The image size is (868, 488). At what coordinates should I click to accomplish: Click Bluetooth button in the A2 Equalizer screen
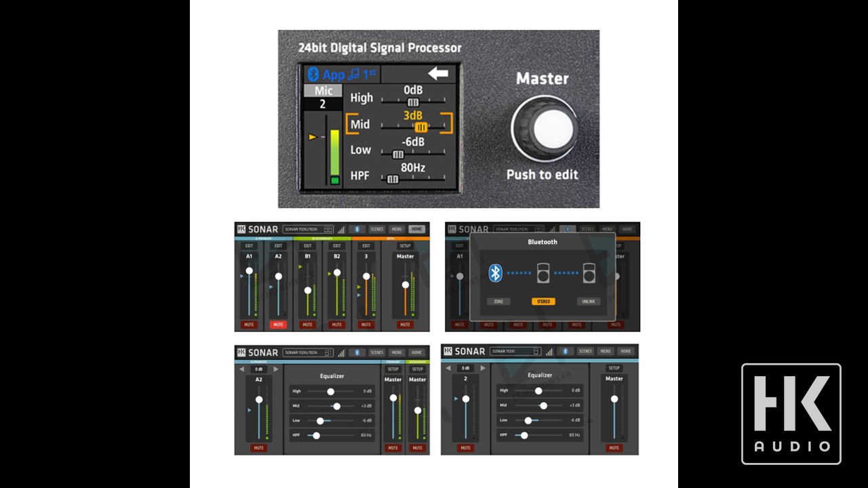pos(357,352)
